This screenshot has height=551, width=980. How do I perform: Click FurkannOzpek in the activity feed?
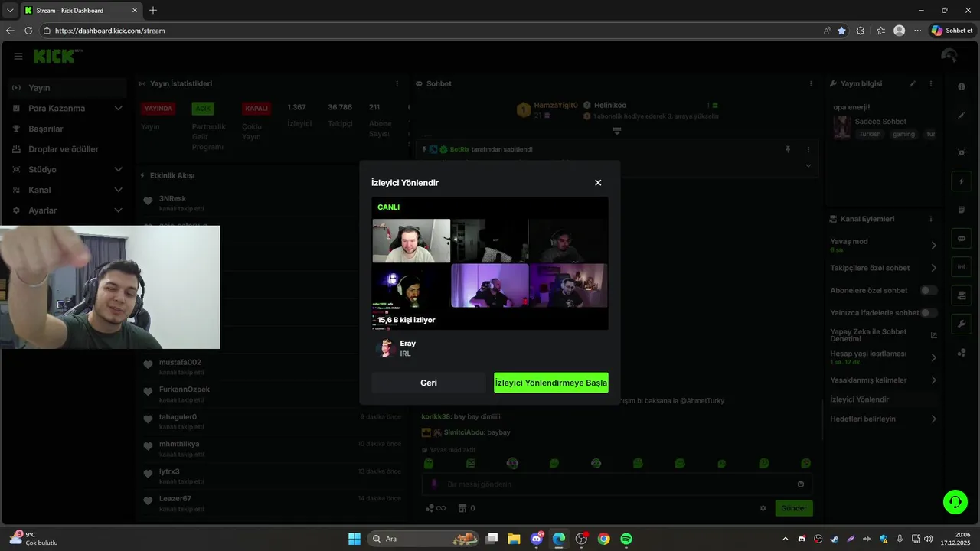(185, 390)
